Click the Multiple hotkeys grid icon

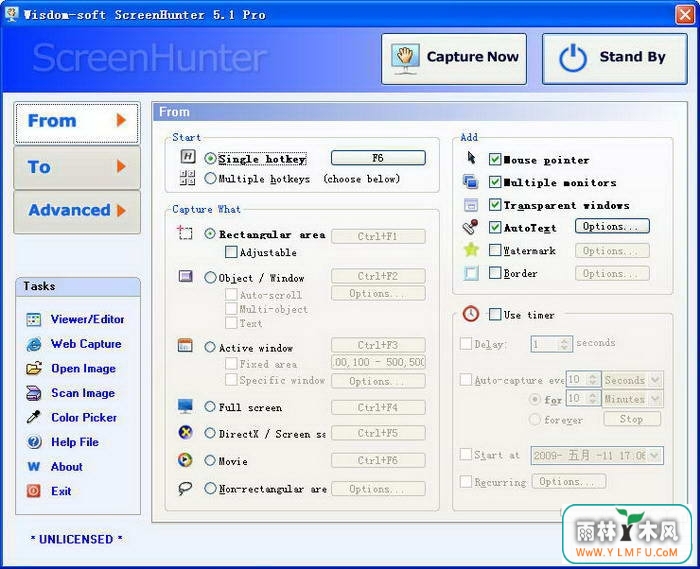188,178
